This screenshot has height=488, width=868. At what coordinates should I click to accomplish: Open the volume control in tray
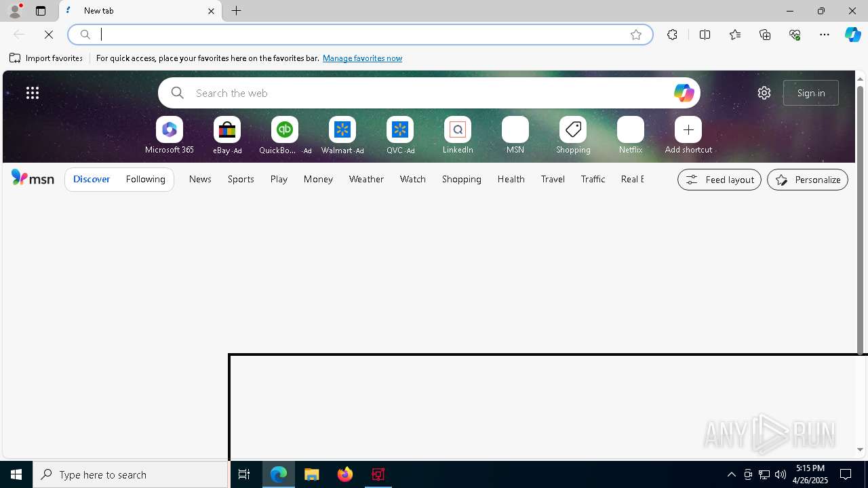pyautogui.click(x=781, y=474)
